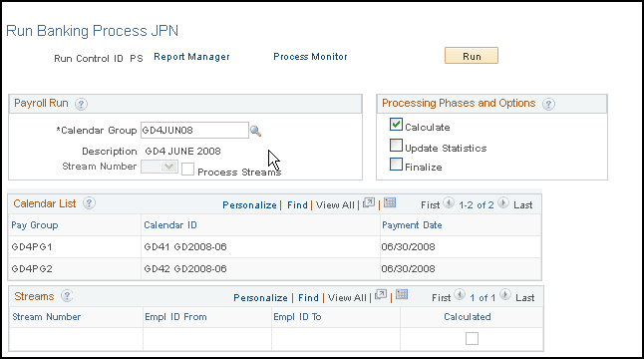
Task: Click into the Calendar Group field
Action: 194,131
